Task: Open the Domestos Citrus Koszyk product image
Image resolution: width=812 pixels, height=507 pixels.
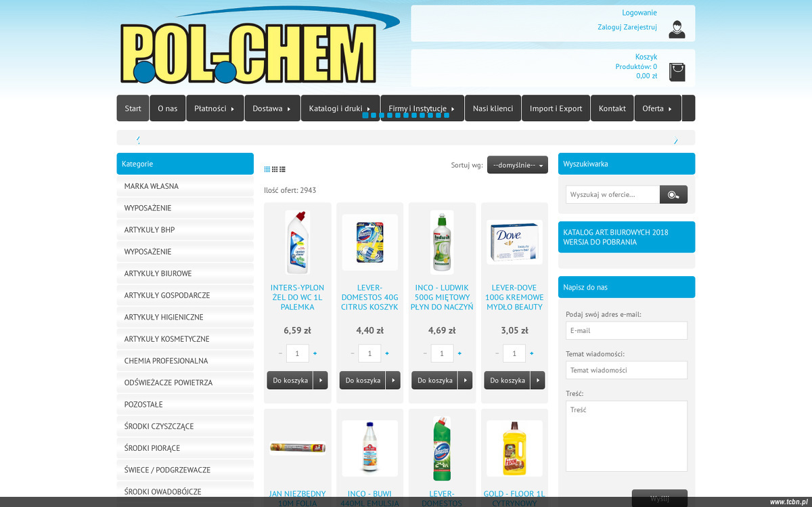Action: [x=369, y=242]
